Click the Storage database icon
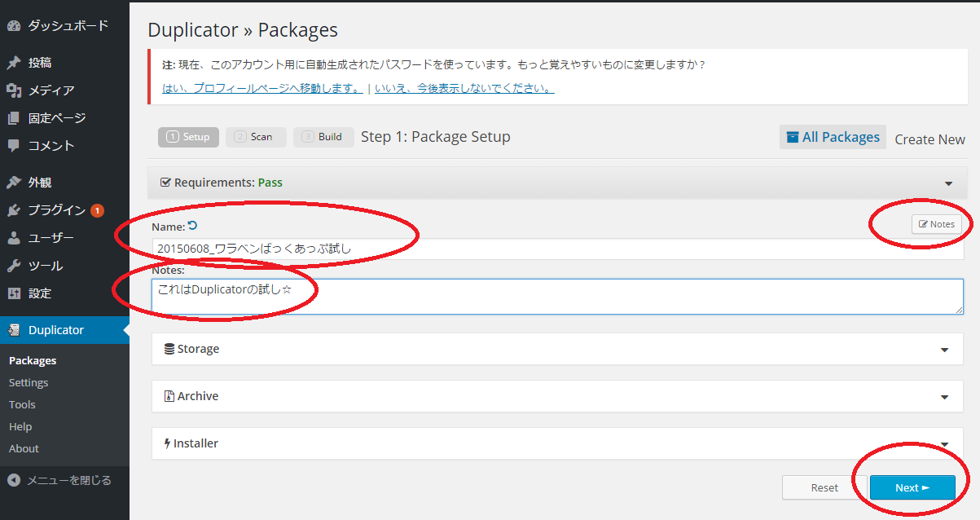Viewport: 980px width, 520px height. [x=169, y=349]
